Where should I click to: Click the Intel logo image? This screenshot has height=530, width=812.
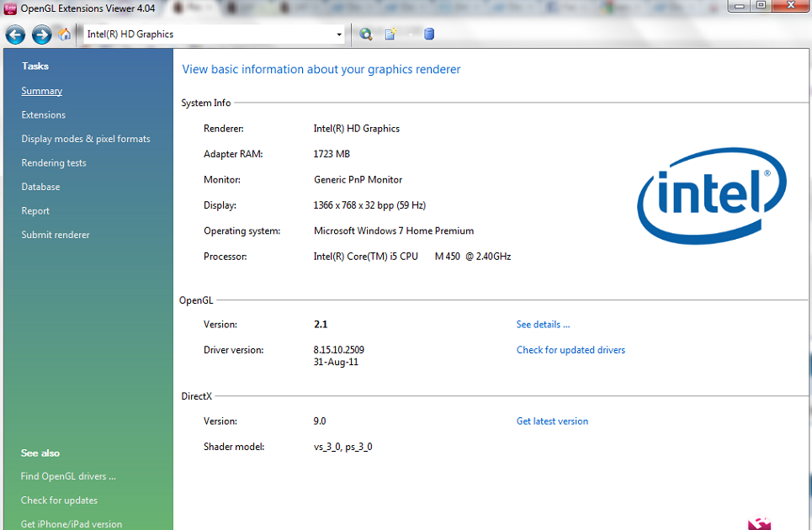[712, 195]
